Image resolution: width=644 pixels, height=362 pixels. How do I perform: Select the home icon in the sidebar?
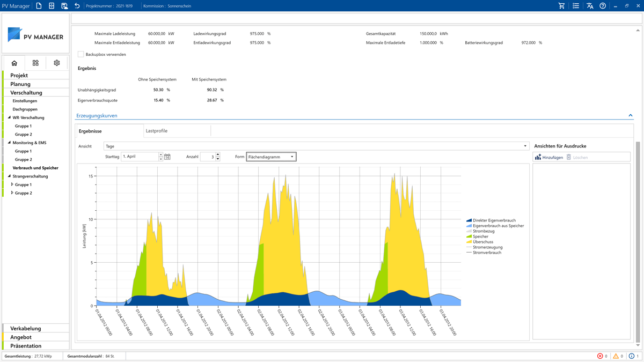(14, 63)
